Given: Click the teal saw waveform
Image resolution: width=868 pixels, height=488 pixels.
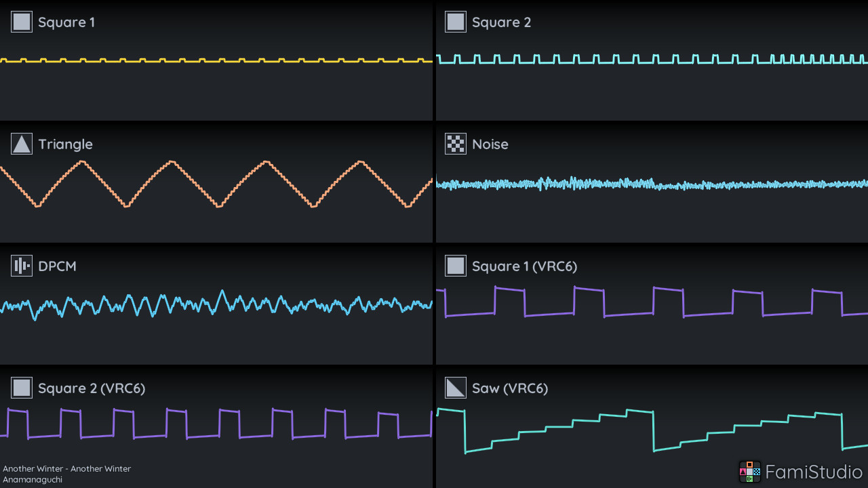Looking at the screenshot, I should (652, 430).
